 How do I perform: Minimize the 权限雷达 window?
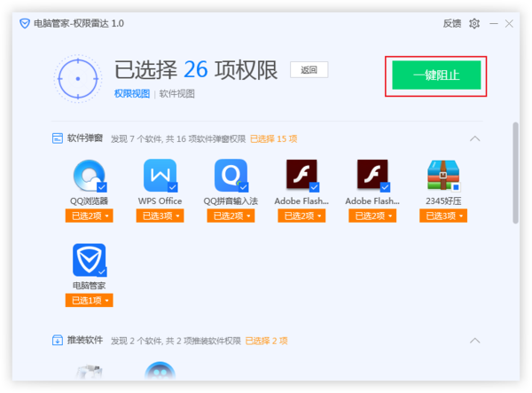coord(494,24)
